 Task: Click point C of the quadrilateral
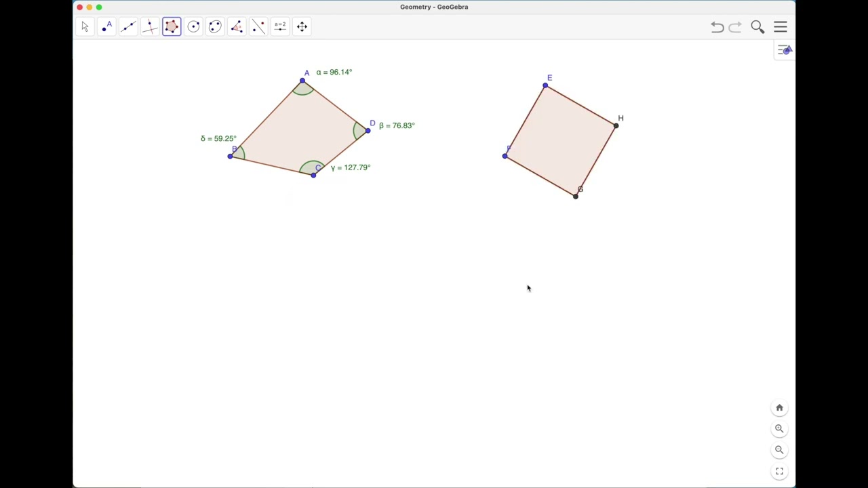tap(313, 176)
